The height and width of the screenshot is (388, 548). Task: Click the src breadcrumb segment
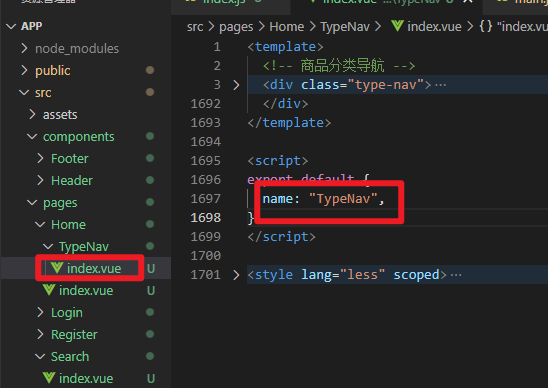(x=195, y=27)
